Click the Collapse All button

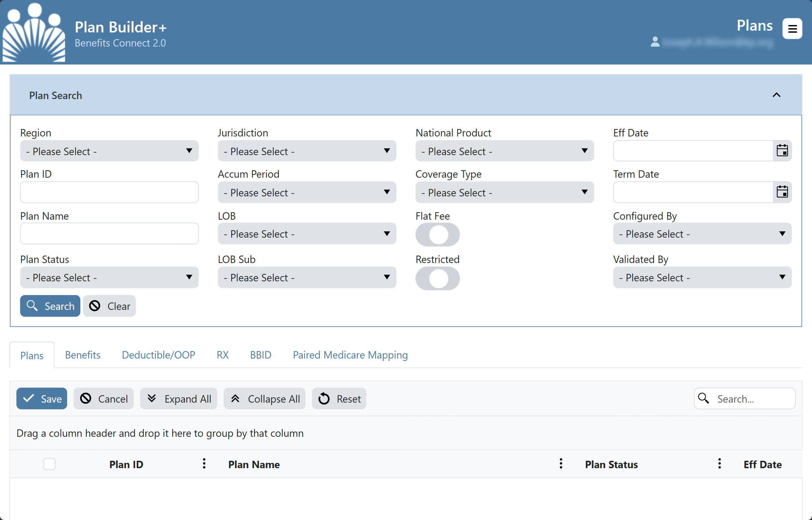click(265, 398)
